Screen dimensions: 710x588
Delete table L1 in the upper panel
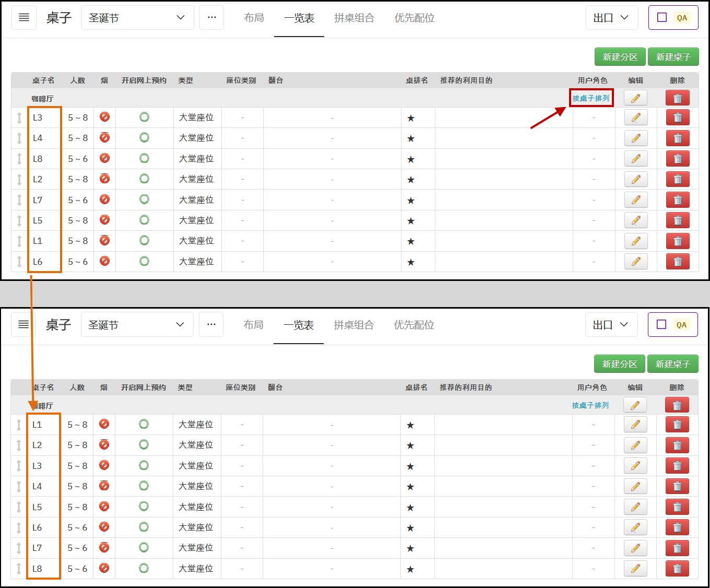pos(678,241)
